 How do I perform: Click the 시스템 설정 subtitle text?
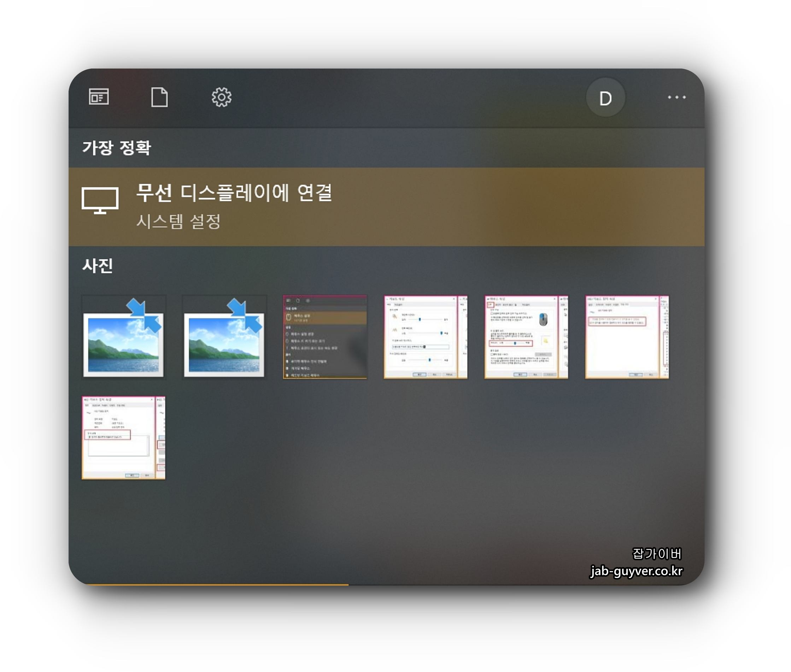(x=178, y=221)
